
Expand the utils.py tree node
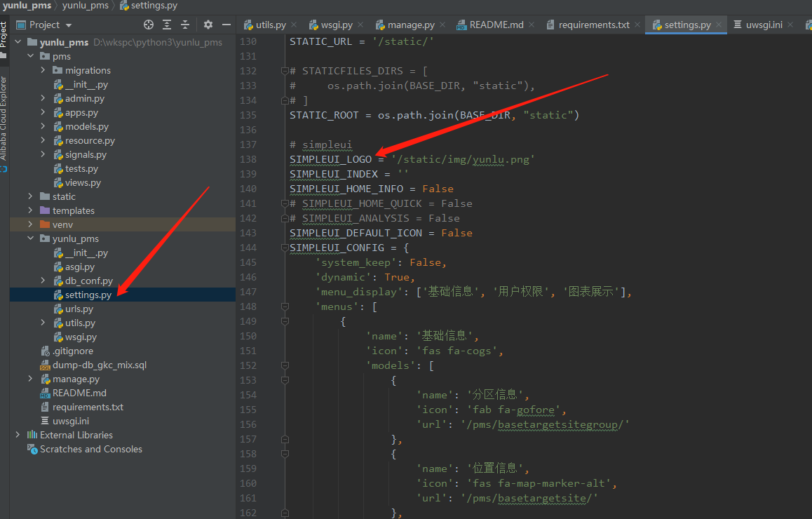click(x=43, y=323)
